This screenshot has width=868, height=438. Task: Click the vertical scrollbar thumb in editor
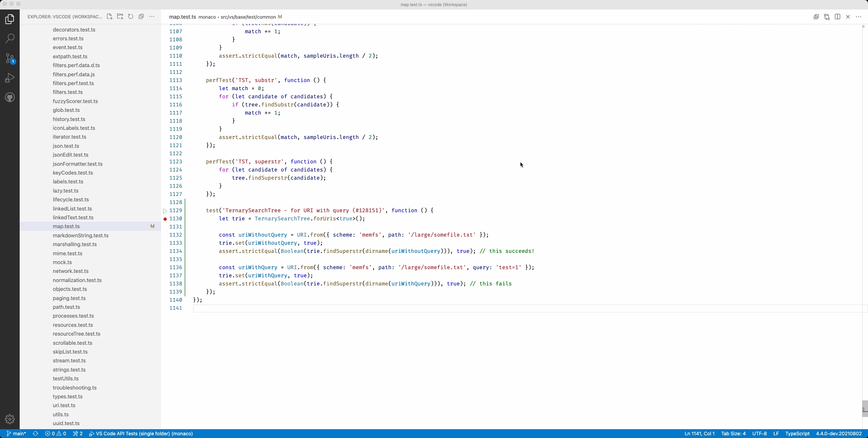(x=865, y=408)
